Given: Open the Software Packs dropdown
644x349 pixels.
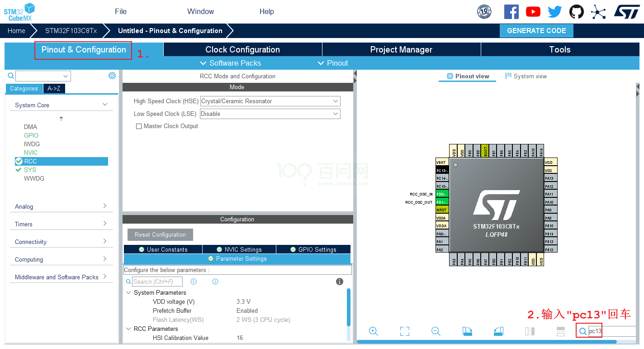Looking at the screenshot, I should [x=230, y=63].
